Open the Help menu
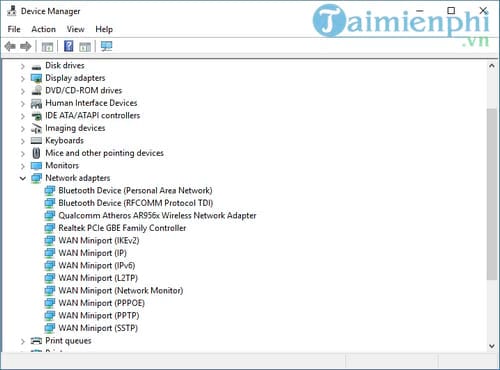The image size is (500, 370). pos(104,29)
